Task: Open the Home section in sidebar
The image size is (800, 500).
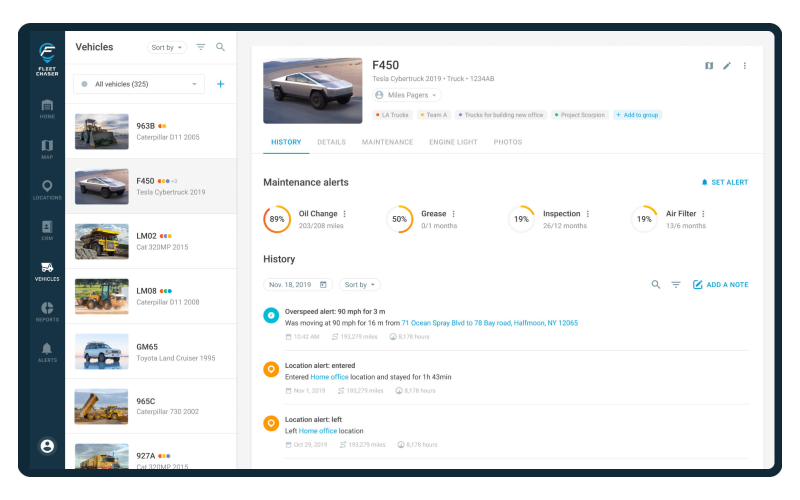Action: pos(47,109)
